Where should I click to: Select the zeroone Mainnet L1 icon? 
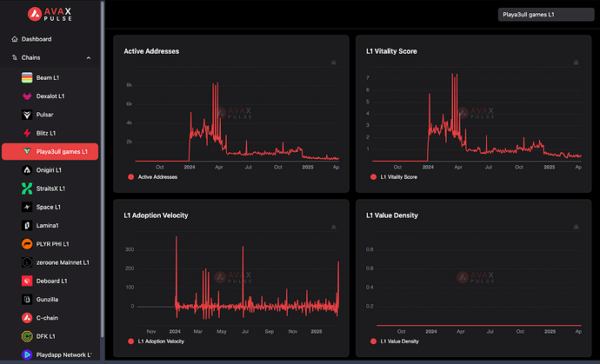[x=27, y=262]
